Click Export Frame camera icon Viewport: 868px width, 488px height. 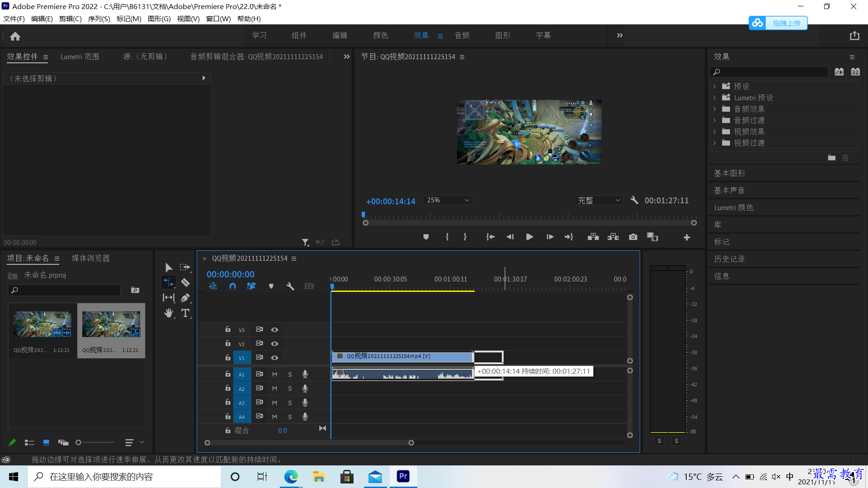tap(633, 237)
